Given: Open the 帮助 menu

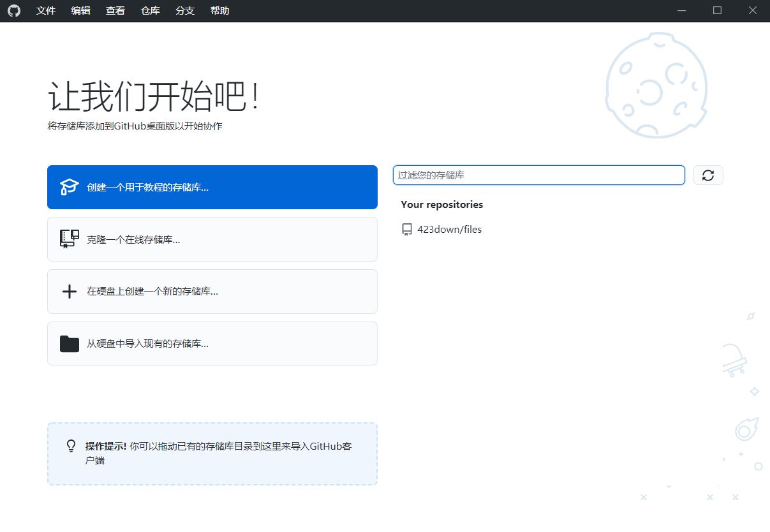Looking at the screenshot, I should click(219, 11).
